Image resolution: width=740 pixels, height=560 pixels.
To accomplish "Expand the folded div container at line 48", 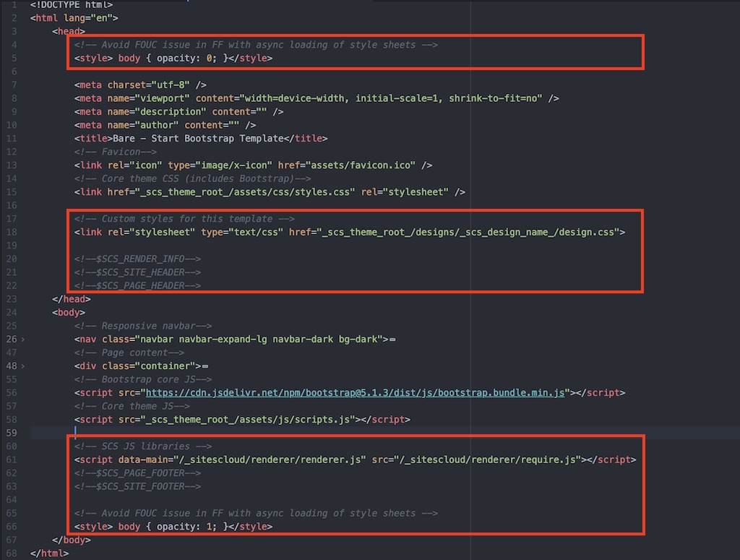I will point(23,366).
